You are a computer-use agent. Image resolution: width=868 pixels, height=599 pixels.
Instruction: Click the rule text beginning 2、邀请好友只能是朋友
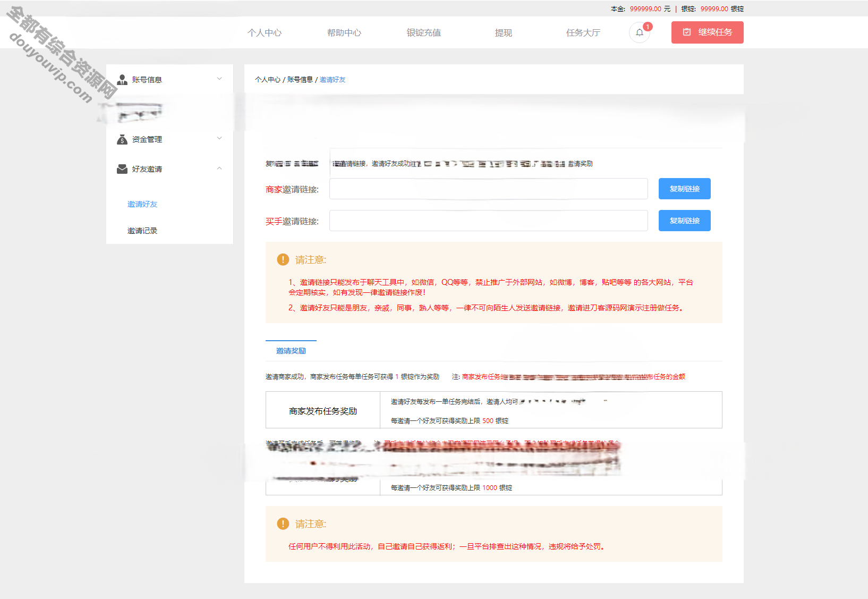point(486,308)
